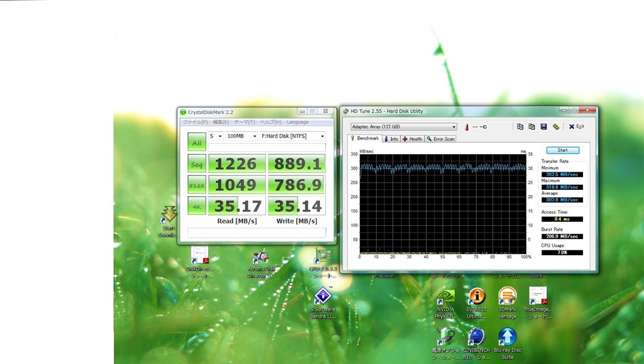Switch to the Benchmark tab
Screen dimensions: 644x364
(365, 138)
